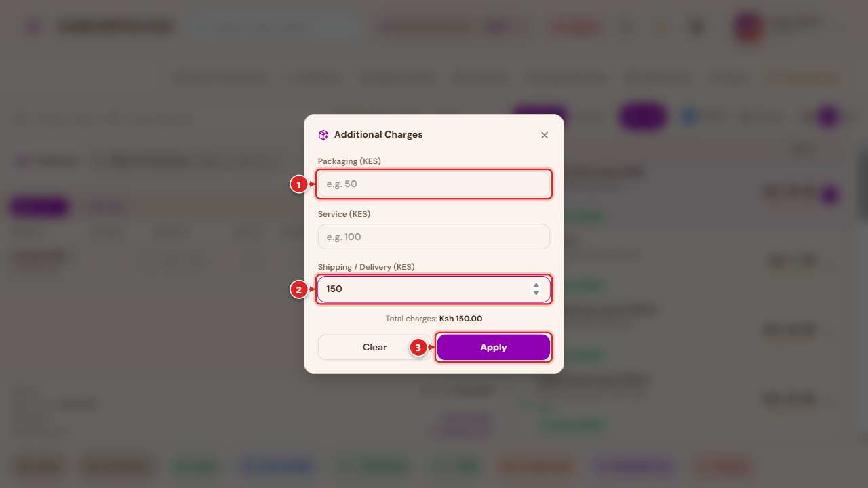This screenshot has height=488, width=868.
Task: Focus the Service (KES) input field
Action: (434, 237)
